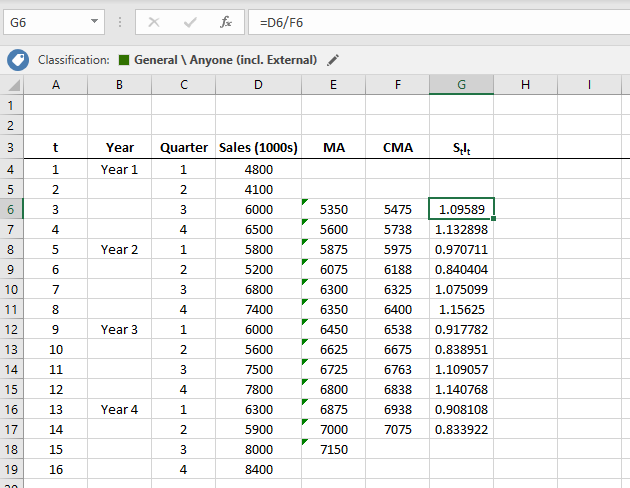Select the row 18 header

point(12,449)
